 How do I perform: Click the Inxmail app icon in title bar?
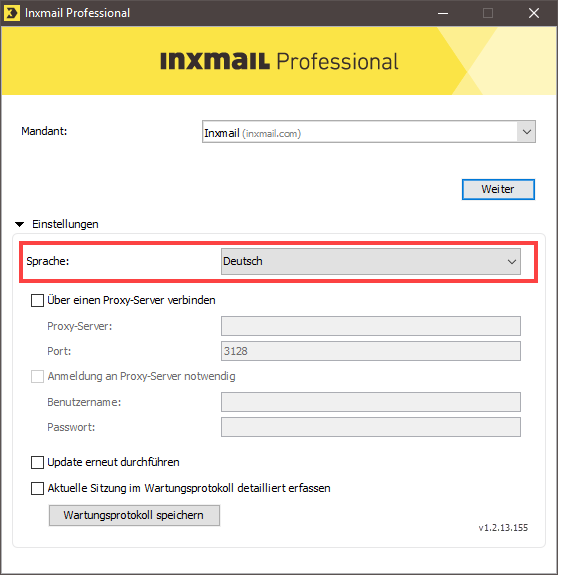pyautogui.click(x=11, y=13)
